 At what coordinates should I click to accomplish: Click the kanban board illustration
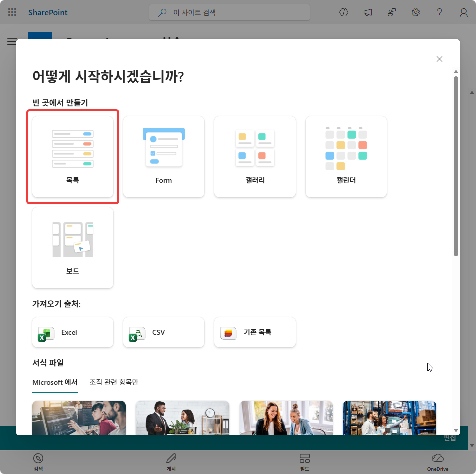click(73, 240)
